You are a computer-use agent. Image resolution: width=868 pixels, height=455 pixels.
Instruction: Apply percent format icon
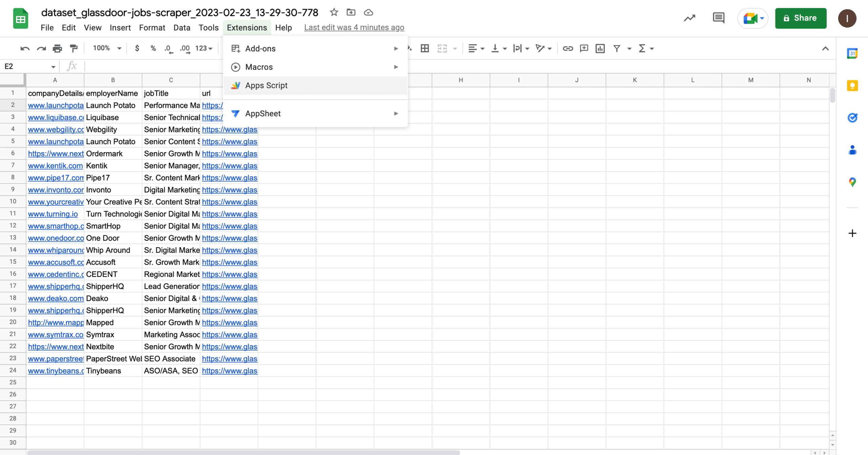(x=153, y=49)
